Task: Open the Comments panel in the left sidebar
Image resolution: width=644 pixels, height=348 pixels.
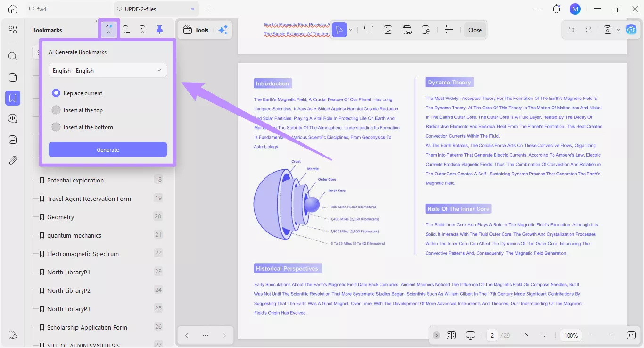Action: tap(13, 118)
